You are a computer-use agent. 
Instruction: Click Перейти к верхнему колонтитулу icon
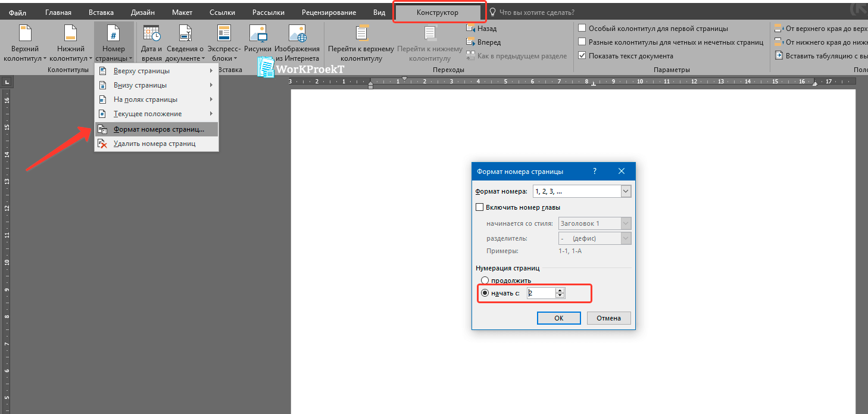click(x=362, y=34)
